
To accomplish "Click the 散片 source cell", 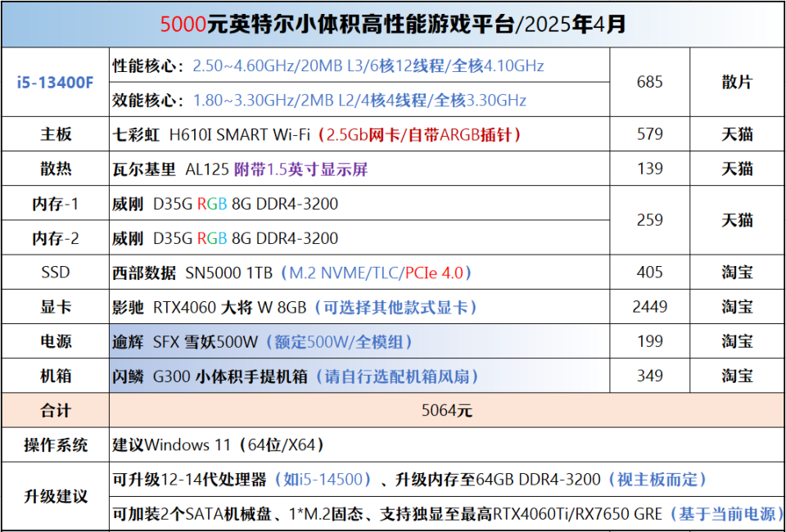I will point(738,82).
